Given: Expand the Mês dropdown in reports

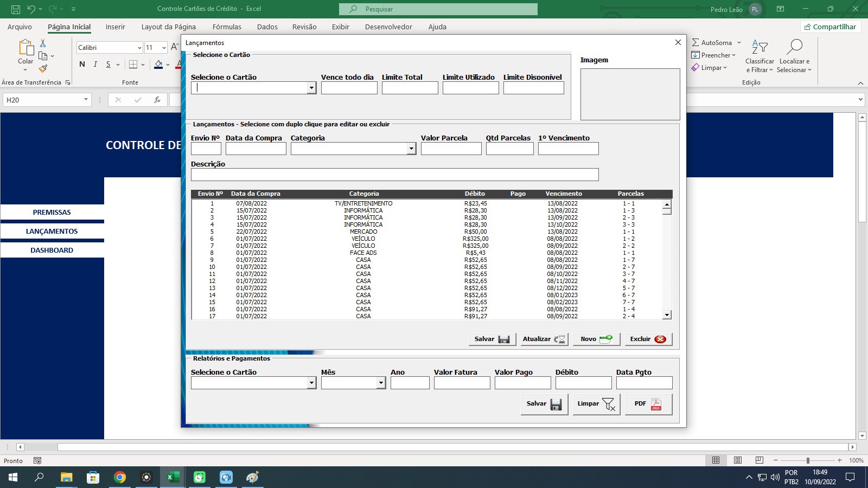Looking at the screenshot, I should pos(381,383).
